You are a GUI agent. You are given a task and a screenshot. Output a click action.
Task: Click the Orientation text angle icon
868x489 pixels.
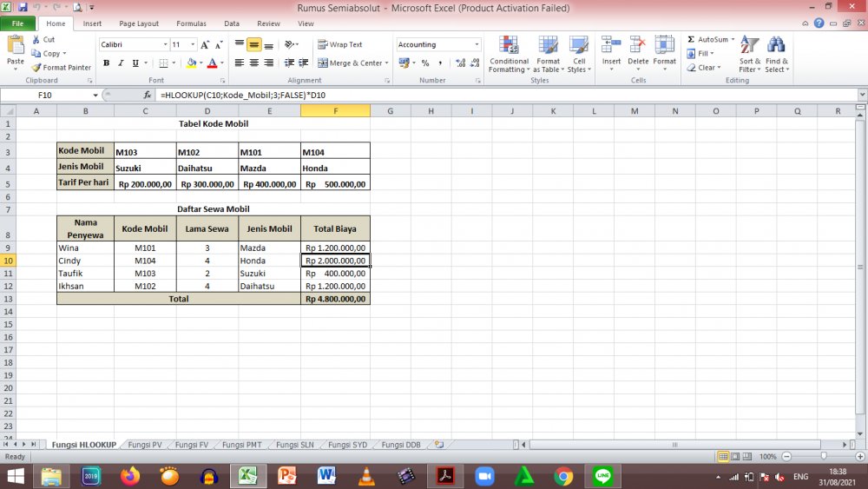(x=290, y=45)
